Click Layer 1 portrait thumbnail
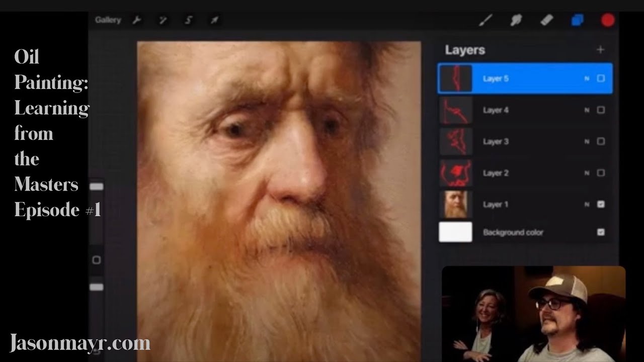644x362 pixels. (x=456, y=205)
